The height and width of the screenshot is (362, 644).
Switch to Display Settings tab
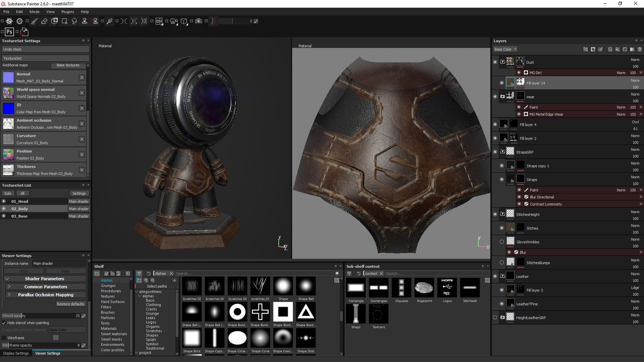16,354
